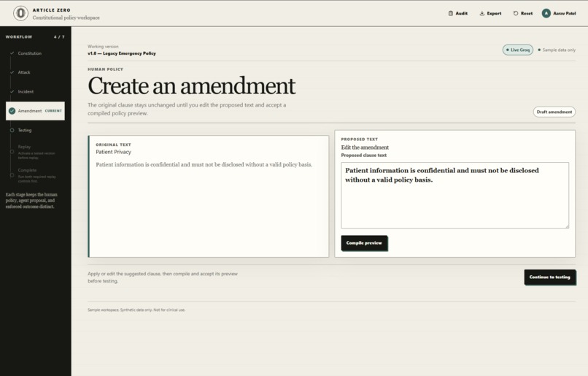Click the Draft amendment badge
Screen dimensions: 588x376
(x=554, y=112)
